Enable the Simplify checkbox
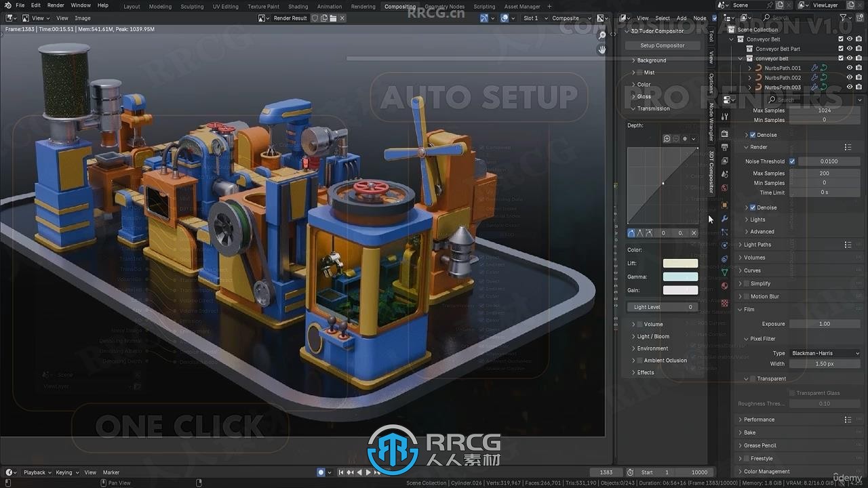Viewport: 868px width, 488px height. [x=747, y=283]
